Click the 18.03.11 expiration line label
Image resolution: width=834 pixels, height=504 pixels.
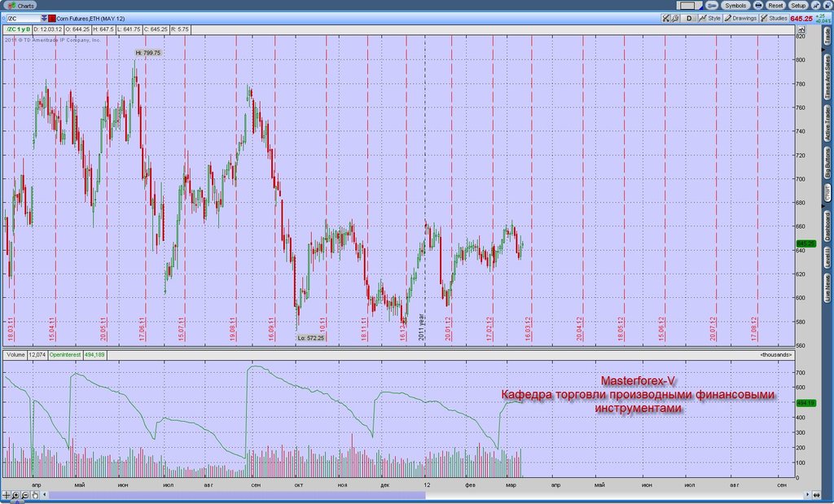click(x=10, y=330)
